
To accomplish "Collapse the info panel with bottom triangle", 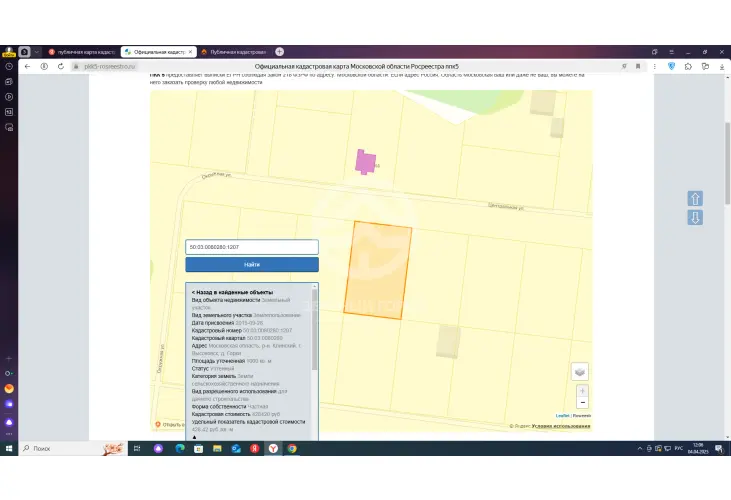I will point(194,437).
